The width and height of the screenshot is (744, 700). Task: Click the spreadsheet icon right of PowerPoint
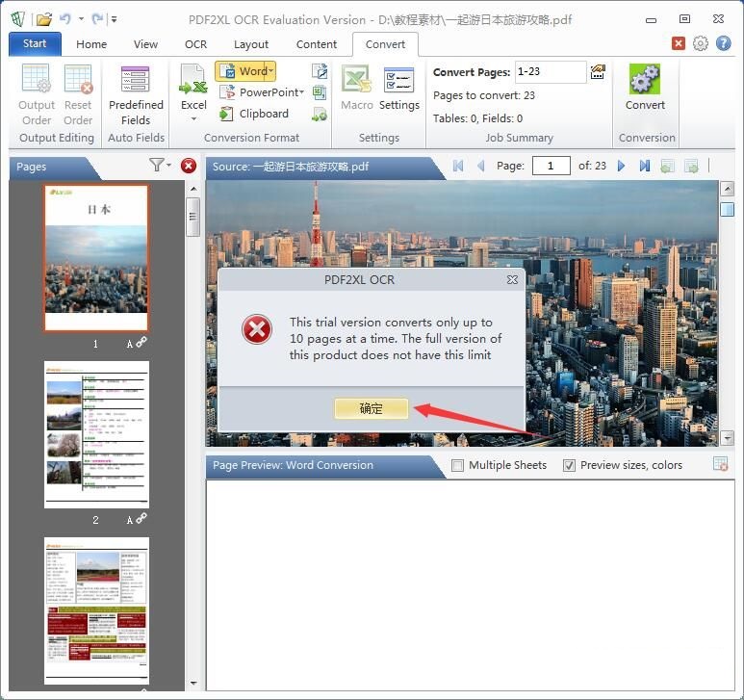click(320, 92)
